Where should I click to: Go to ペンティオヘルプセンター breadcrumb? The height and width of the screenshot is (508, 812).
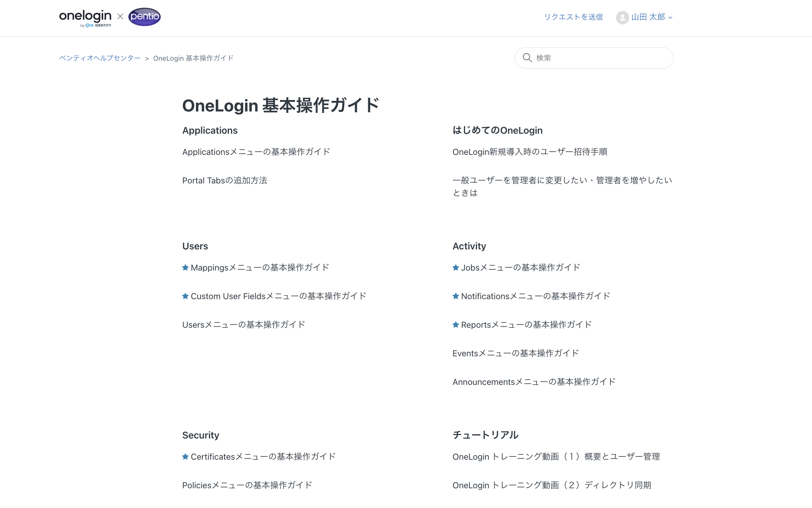tap(100, 58)
